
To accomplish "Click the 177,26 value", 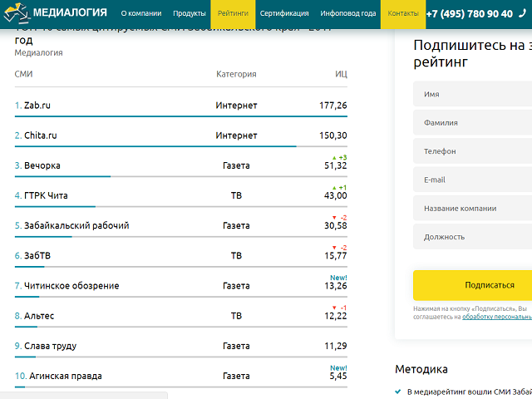I will (332, 106).
